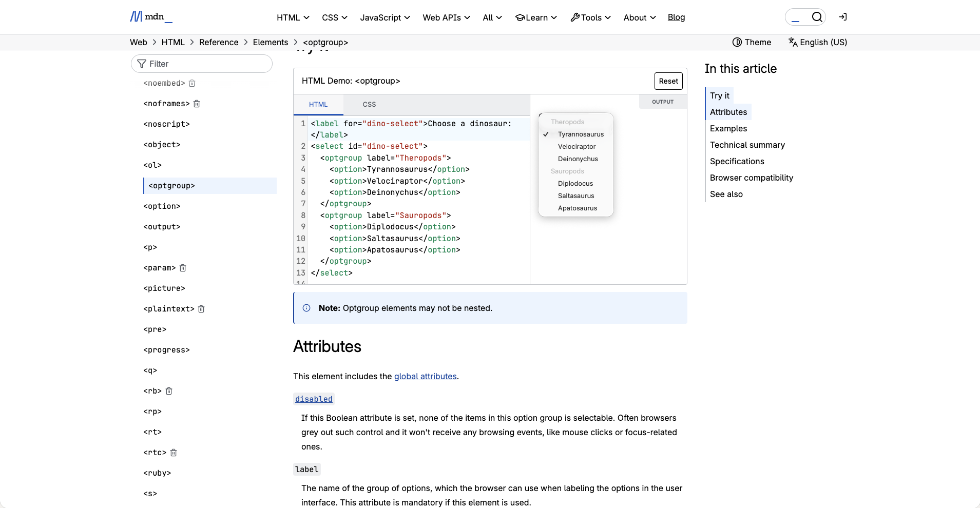This screenshot has height=508, width=980.
Task: Expand the HTML navigation menu
Action: pyautogui.click(x=293, y=17)
